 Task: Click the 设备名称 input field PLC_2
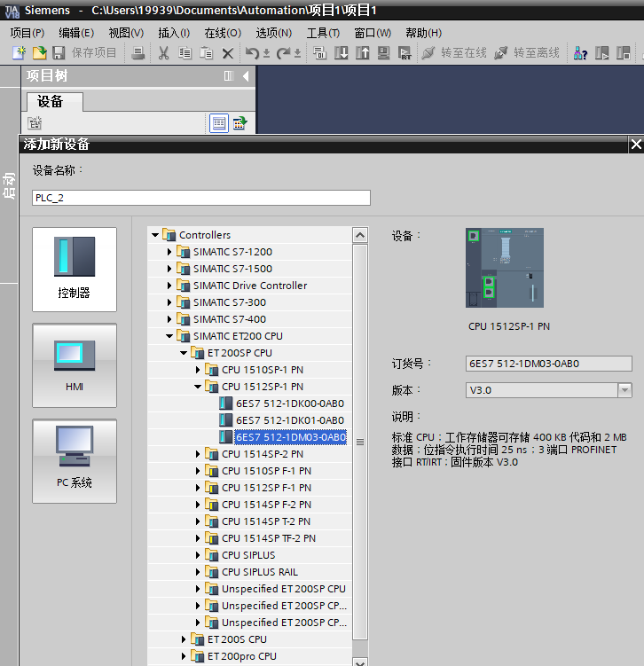coord(201,198)
